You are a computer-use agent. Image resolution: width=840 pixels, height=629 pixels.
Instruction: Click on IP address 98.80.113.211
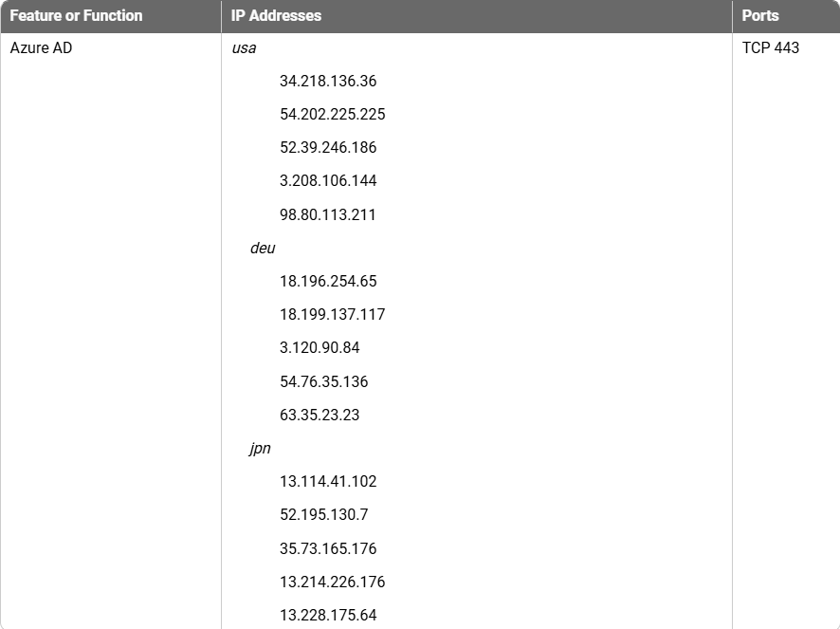click(328, 214)
